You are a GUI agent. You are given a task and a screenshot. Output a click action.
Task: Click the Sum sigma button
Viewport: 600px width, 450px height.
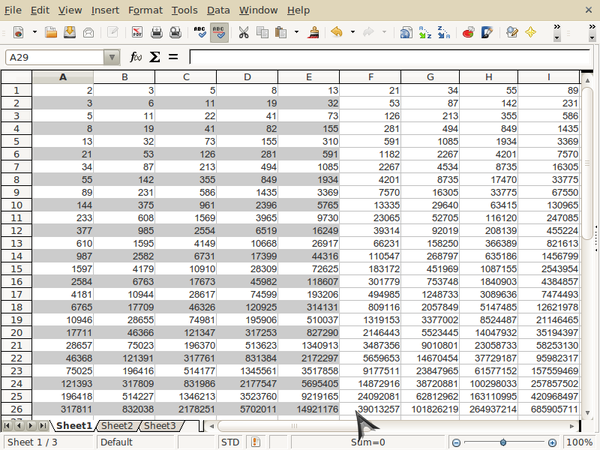(155, 57)
